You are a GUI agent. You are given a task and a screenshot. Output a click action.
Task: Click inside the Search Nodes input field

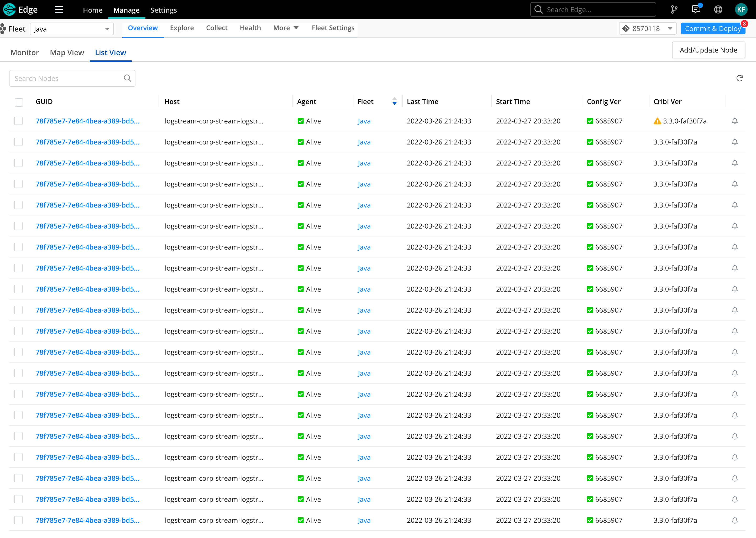coord(63,78)
